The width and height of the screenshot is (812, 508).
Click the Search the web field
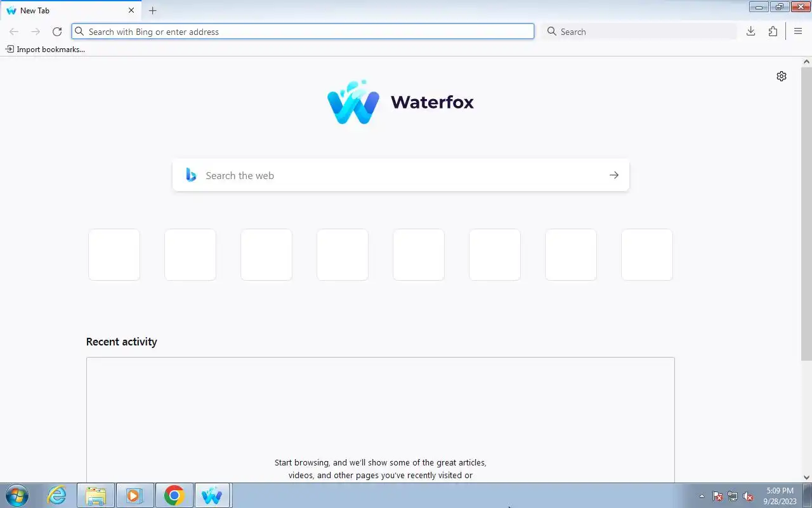point(401,175)
